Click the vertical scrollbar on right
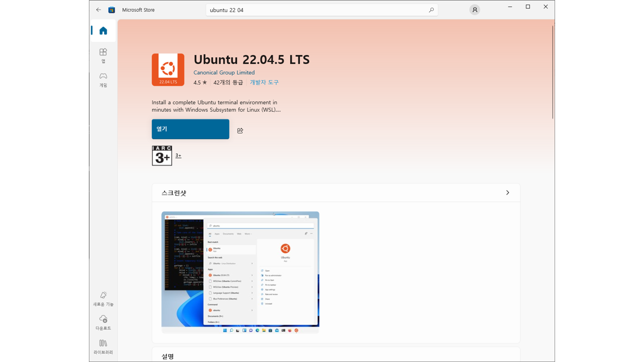This screenshot has width=644, height=362. 553,72
